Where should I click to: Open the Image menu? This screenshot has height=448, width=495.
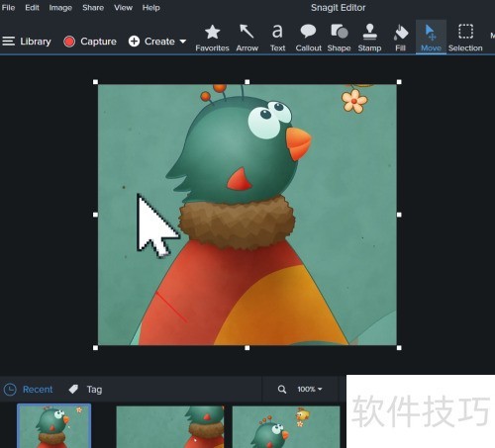(60, 7)
